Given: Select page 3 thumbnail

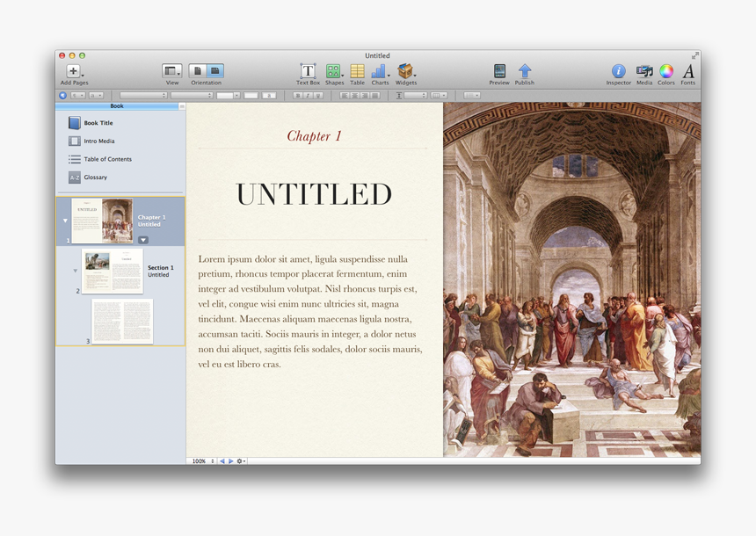Looking at the screenshot, I should (122, 321).
